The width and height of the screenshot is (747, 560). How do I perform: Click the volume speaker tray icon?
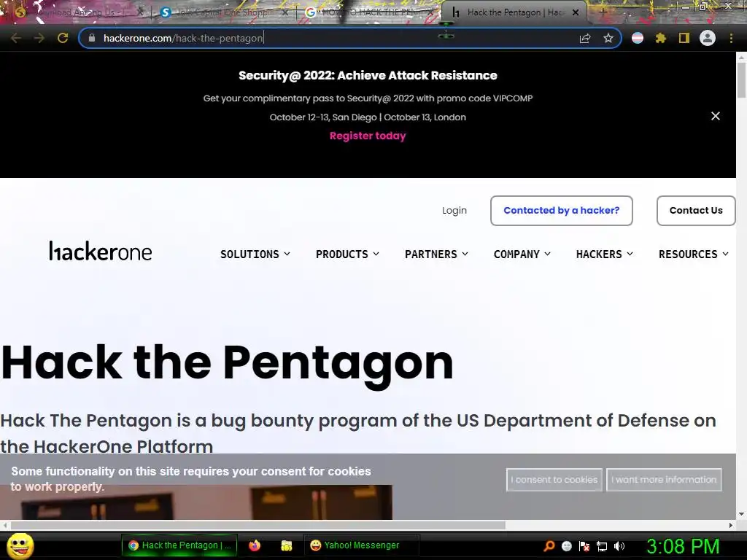coord(619,545)
